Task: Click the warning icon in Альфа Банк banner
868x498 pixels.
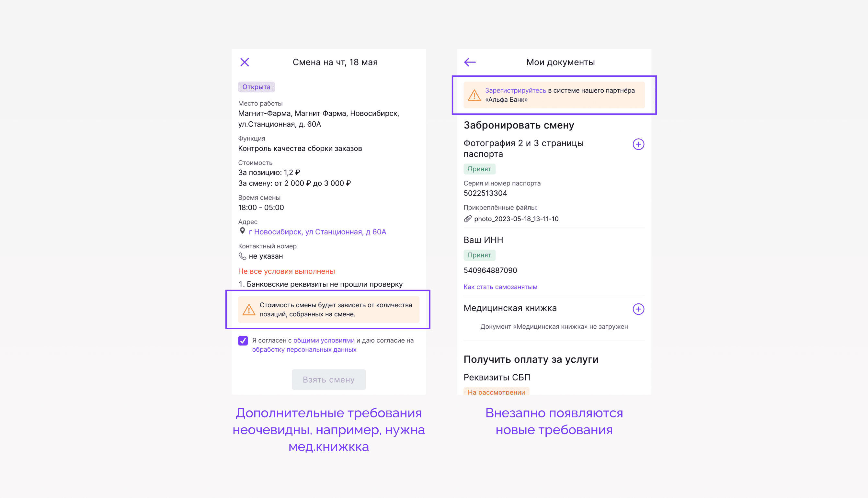Action: coord(474,95)
